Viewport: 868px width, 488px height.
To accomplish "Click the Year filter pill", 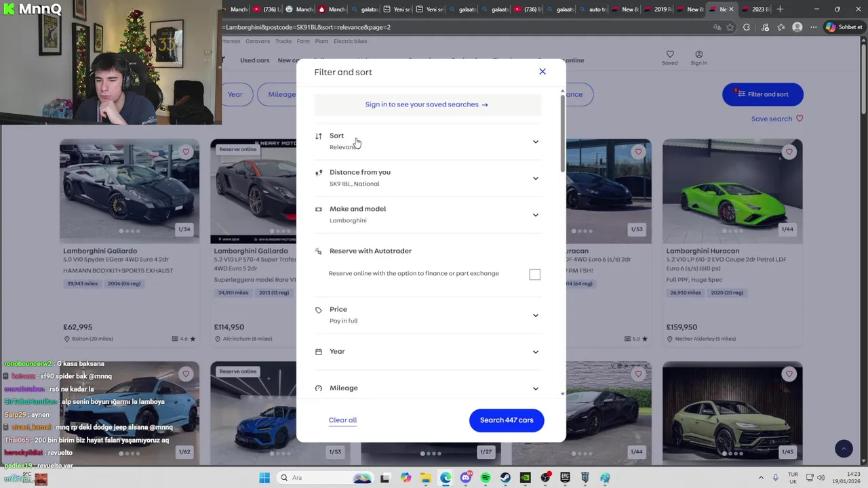I will pos(235,94).
